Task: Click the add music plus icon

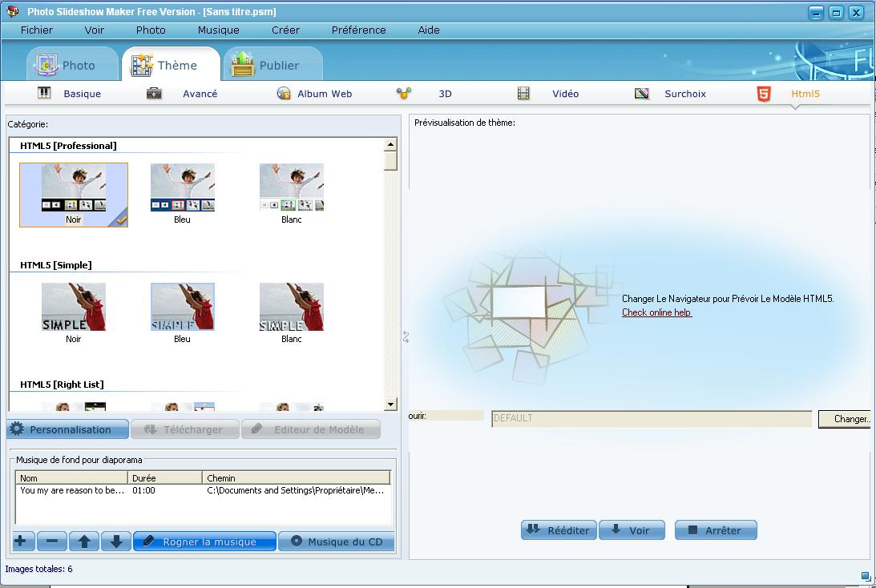Action: click(x=21, y=542)
